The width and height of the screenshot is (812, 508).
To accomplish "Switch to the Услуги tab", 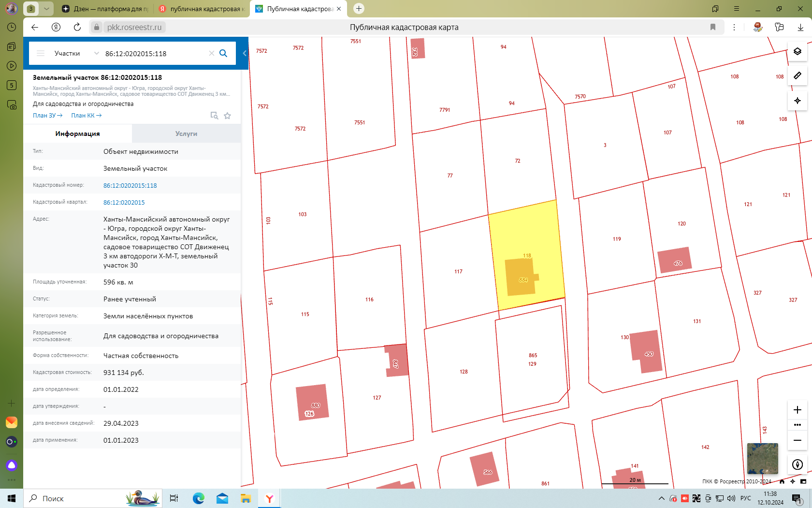I will [x=186, y=134].
